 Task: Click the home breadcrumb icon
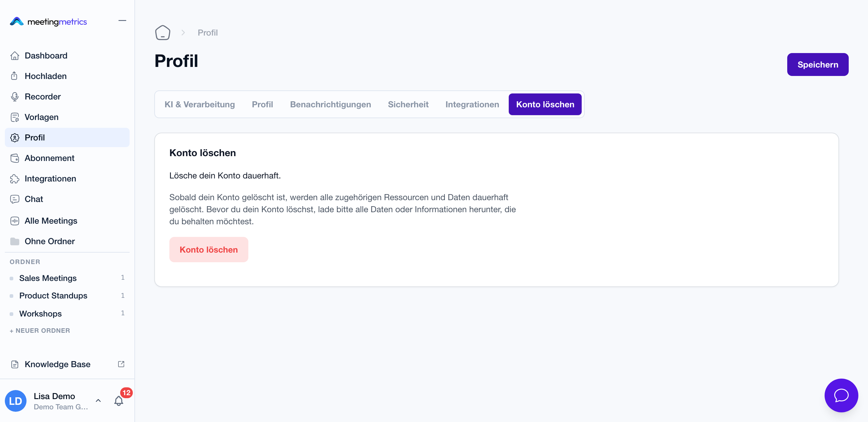click(x=162, y=33)
